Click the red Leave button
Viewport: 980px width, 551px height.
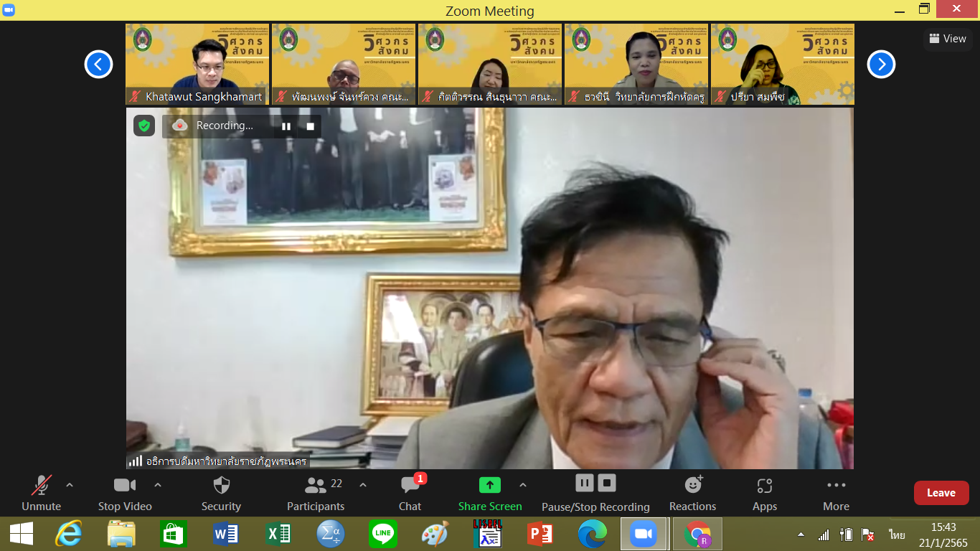coord(941,493)
